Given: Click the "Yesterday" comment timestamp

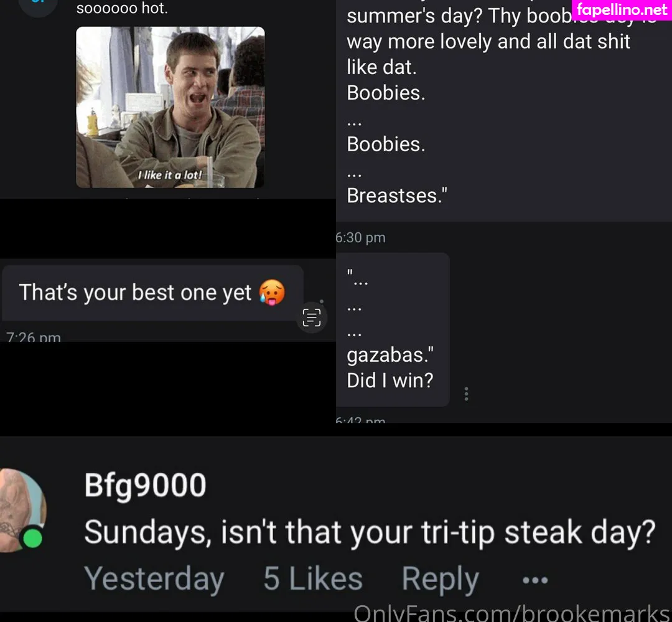Looking at the screenshot, I should [154, 579].
